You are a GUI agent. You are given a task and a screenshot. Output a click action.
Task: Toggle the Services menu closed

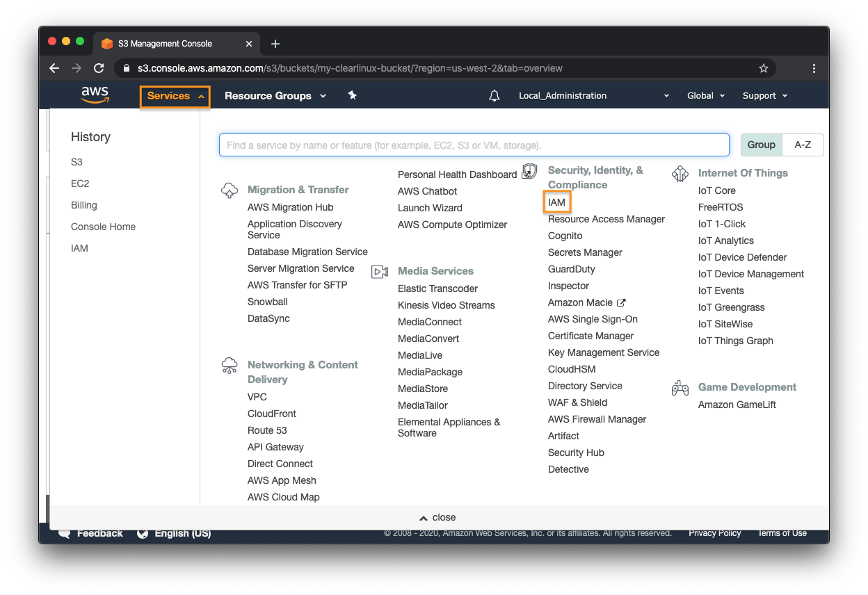pos(175,96)
